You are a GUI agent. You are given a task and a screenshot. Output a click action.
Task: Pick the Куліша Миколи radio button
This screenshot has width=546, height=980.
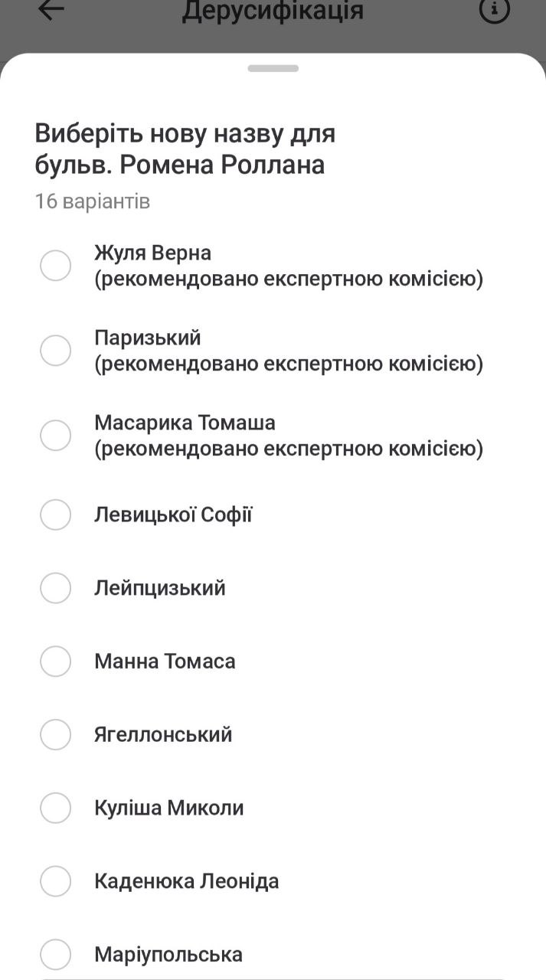coord(55,808)
